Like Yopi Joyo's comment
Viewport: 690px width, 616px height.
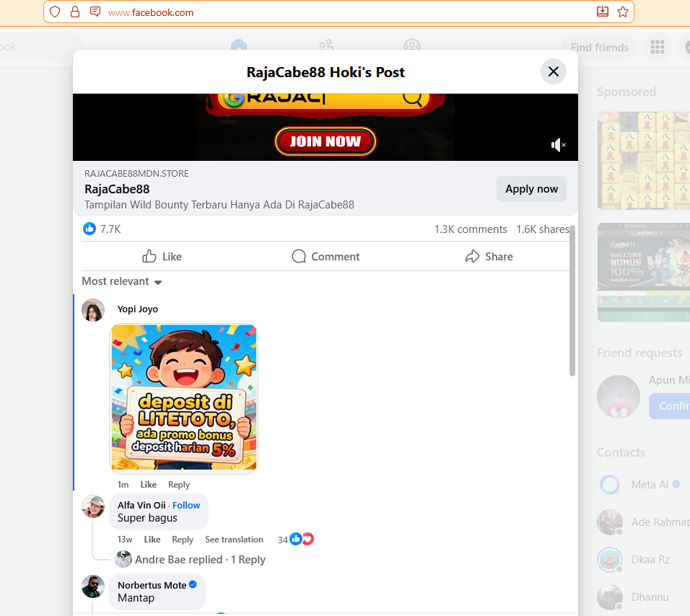click(x=148, y=485)
